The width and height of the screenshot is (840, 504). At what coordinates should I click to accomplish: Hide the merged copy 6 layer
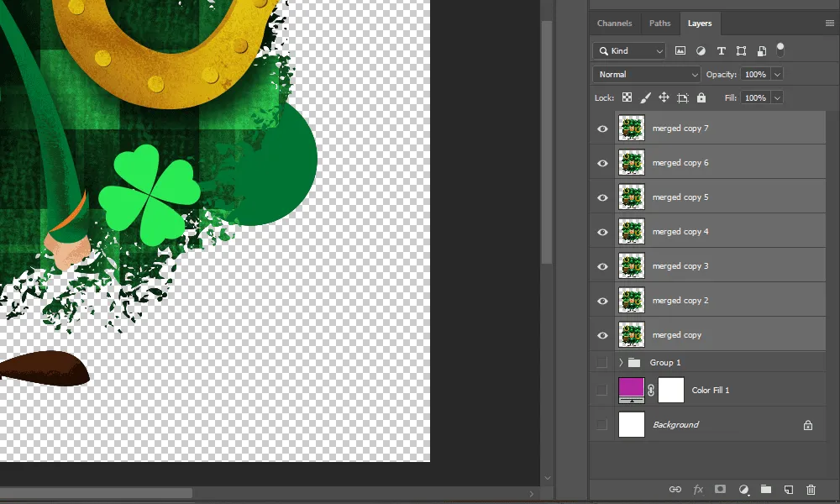tap(602, 163)
